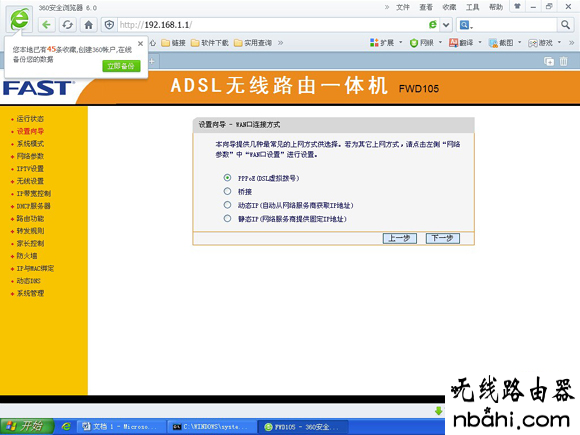
Task: Open IP与MAC绑定 in the sidebar
Action: pos(35,269)
